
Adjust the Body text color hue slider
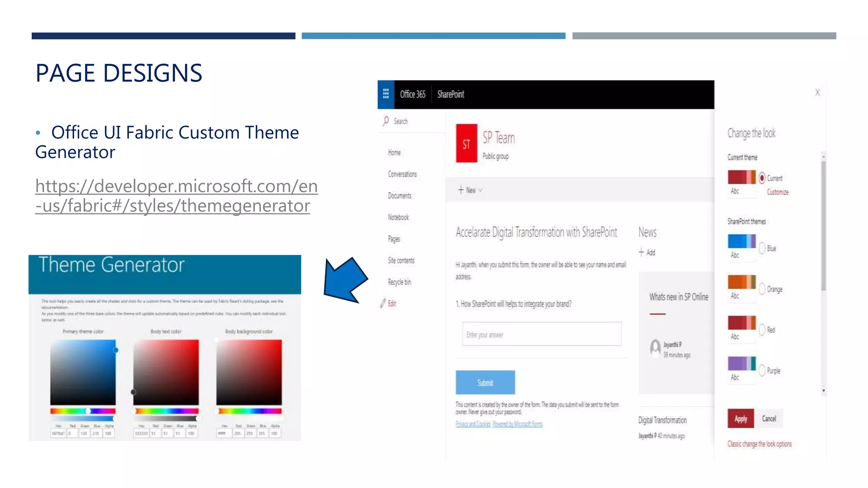pos(166,411)
